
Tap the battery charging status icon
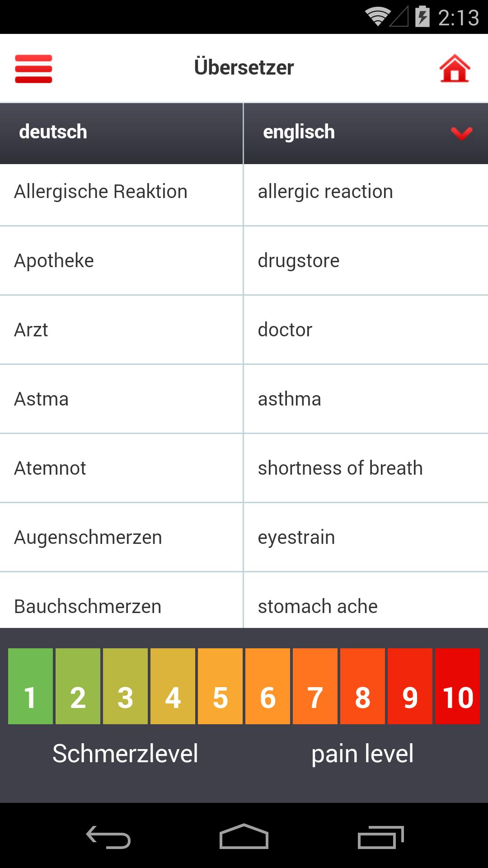tap(422, 17)
